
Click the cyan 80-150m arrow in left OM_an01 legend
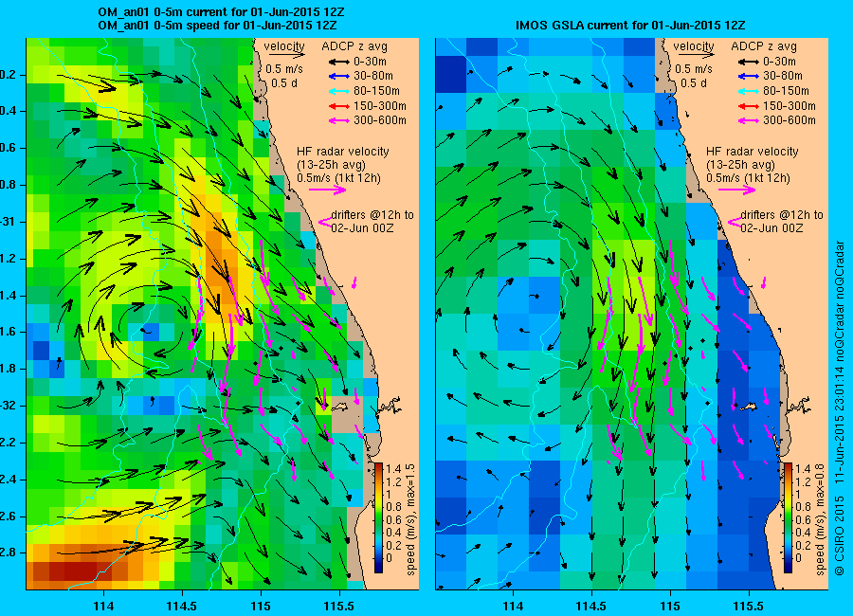pos(337,91)
